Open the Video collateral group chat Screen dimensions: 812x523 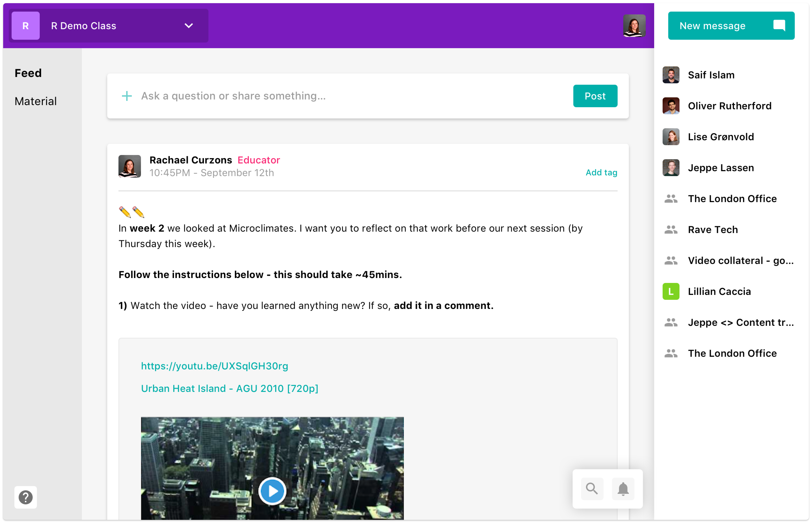click(731, 260)
